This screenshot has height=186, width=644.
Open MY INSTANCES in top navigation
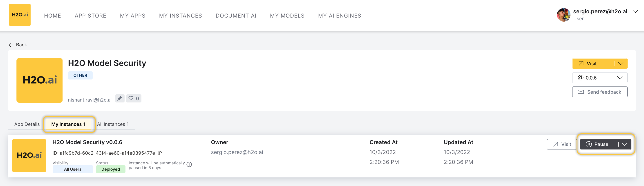pos(180,16)
